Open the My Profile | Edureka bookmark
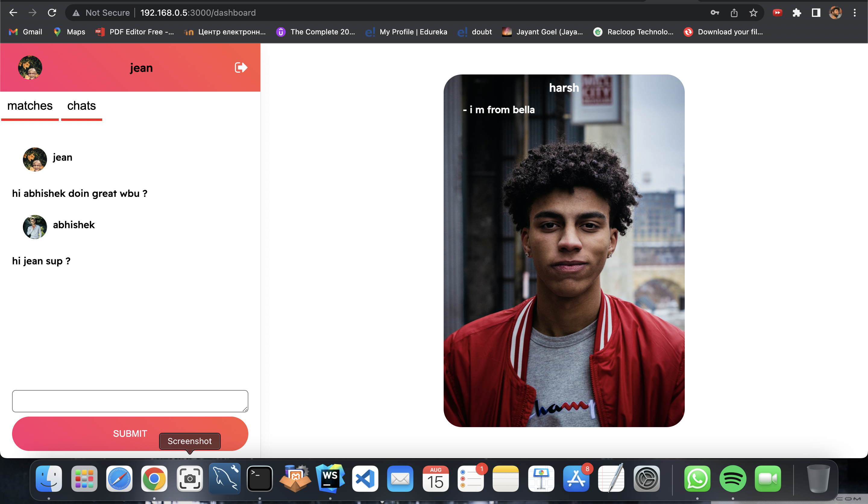868x504 pixels. (x=407, y=32)
